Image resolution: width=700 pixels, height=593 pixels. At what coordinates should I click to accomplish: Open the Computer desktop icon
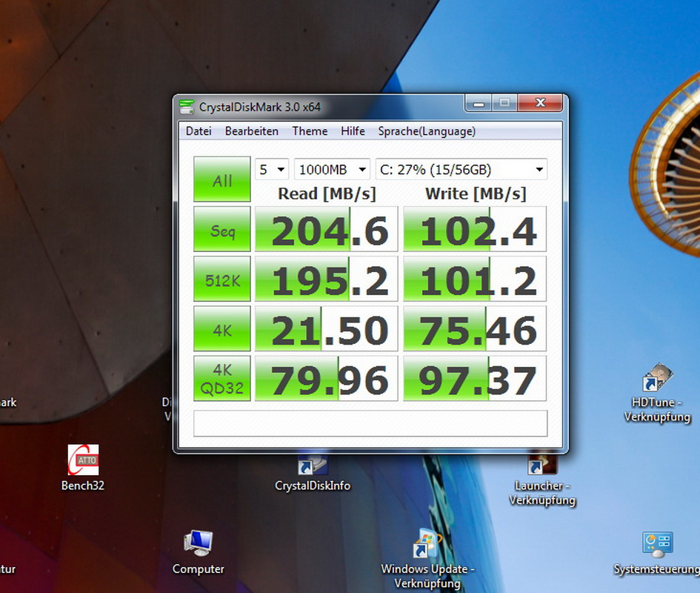[199, 543]
